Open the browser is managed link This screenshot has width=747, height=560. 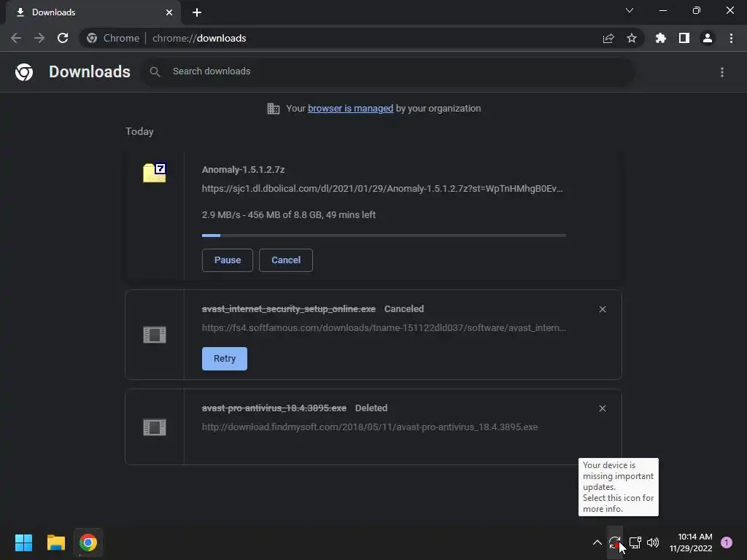[351, 109]
